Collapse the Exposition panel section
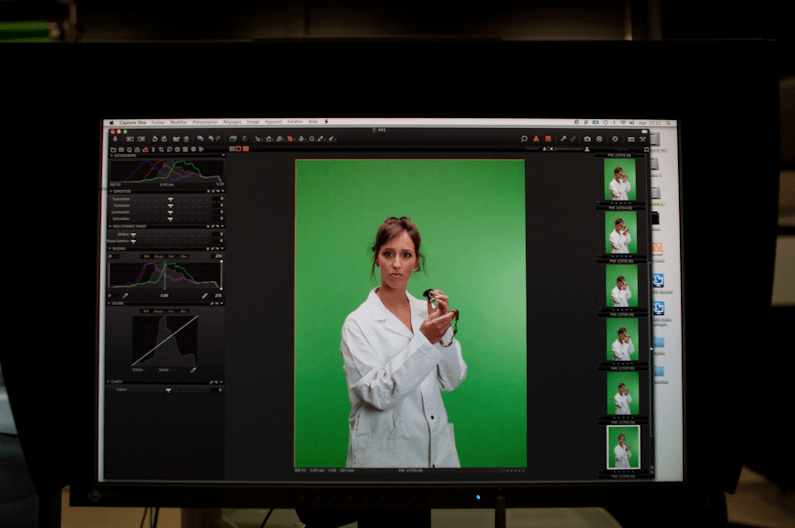Screen dimensions: 795x528 click(x=111, y=192)
